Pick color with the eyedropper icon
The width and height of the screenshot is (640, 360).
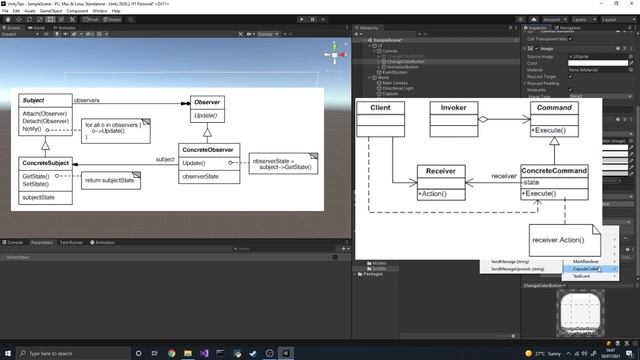[631, 63]
